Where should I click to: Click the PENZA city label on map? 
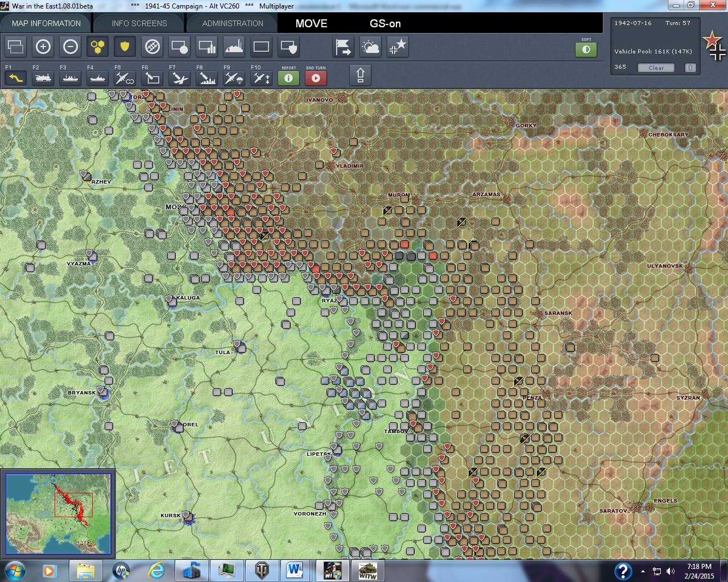coord(532,398)
